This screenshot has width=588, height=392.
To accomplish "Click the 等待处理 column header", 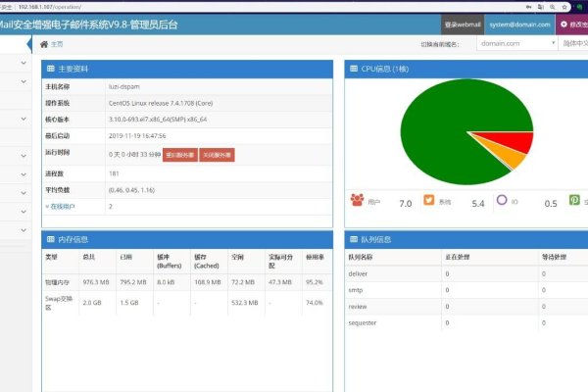I will (554, 257).
